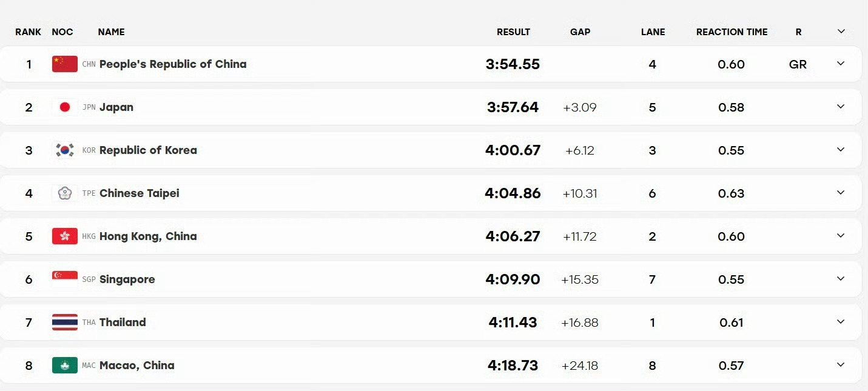Click the Chinese Taipei flag icon
This screenshot has height=391, width=868.
[x=65, y=193]
